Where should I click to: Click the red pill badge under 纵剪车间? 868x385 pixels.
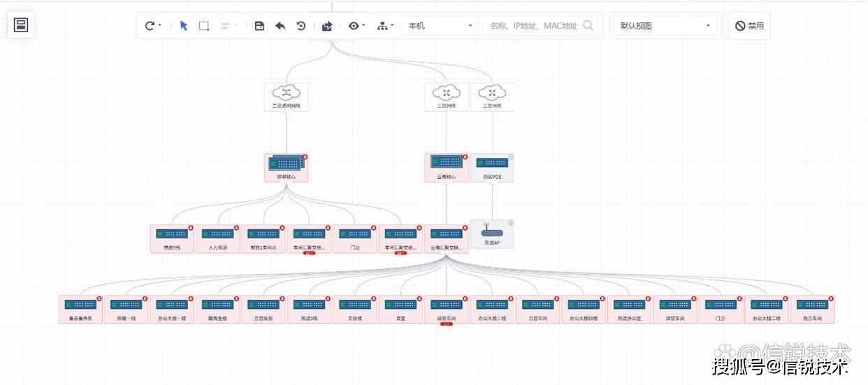coord(447,324)
